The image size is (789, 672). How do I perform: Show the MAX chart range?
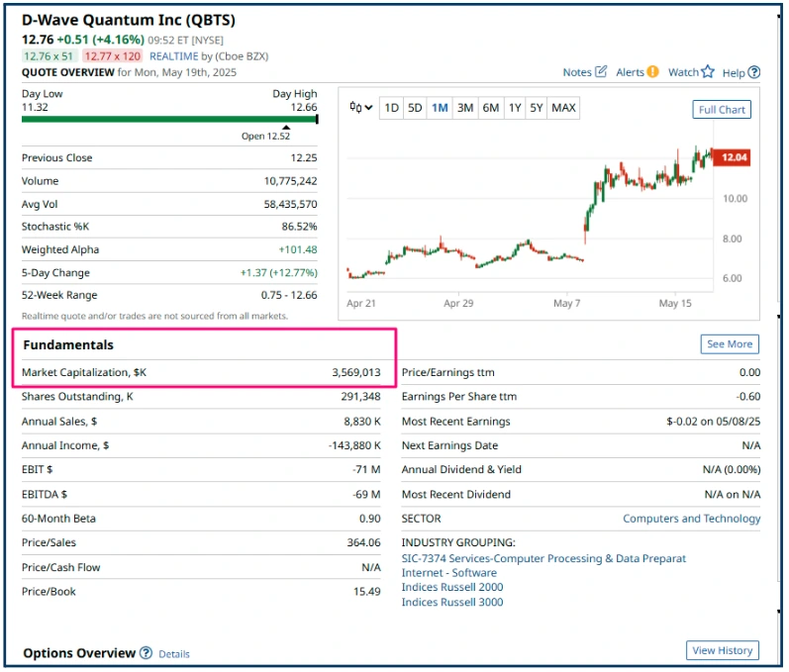(x=563, y=108)
